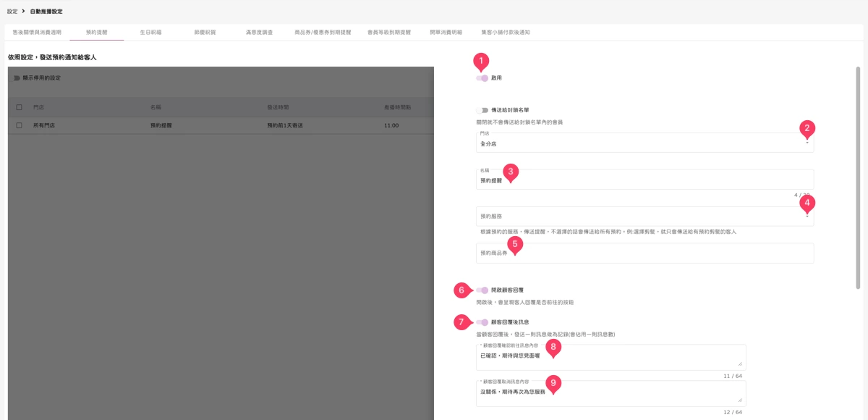
Task: Click the 推播時間點 column header
Action: coord(397,107)
